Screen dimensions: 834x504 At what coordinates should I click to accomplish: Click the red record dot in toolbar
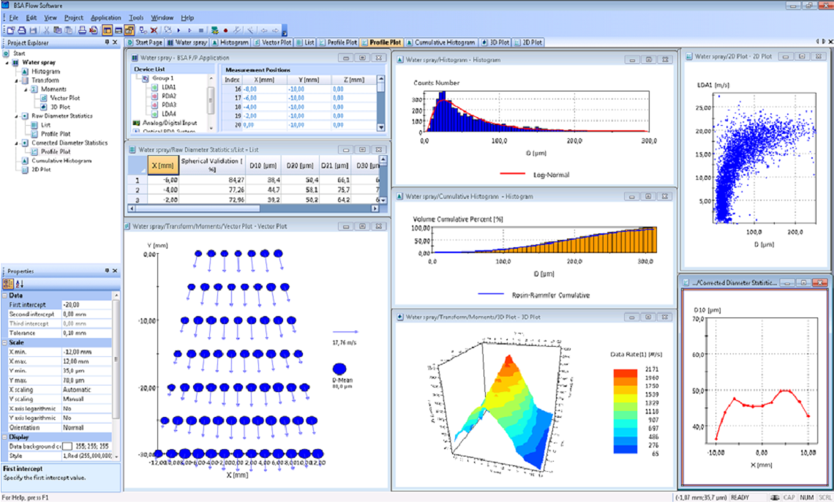(x=225, y=31)
